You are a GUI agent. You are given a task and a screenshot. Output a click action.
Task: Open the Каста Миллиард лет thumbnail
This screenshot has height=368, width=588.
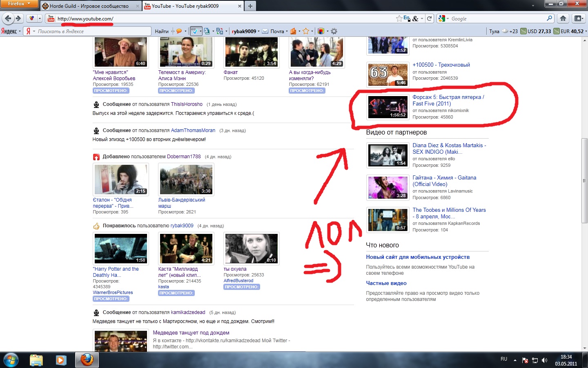pyautogui.click(x=186, y=249)
